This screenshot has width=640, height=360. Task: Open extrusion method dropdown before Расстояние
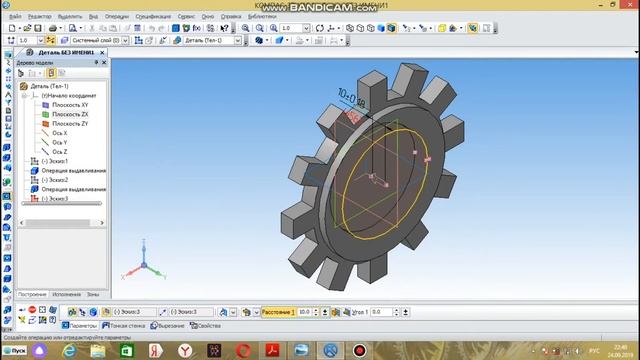pos(256,312)
